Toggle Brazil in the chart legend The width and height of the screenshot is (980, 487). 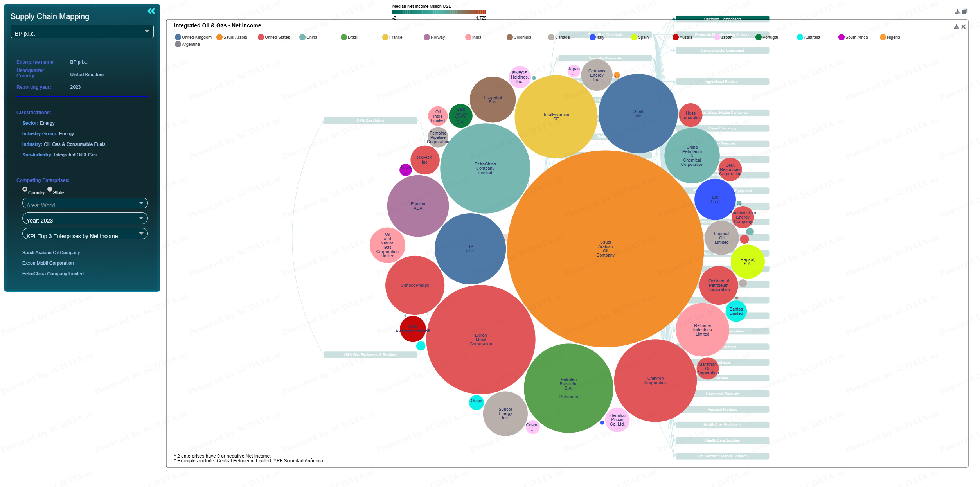click(349, 37)
